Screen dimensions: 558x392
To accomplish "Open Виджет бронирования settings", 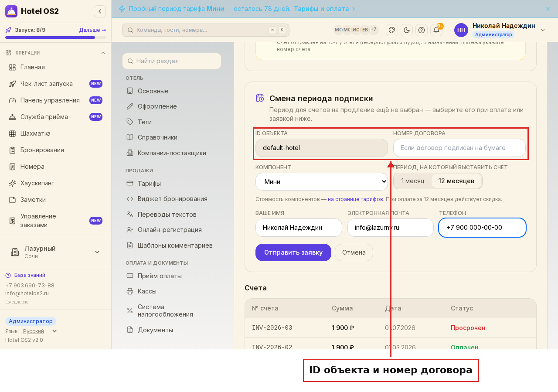I will 172,199.
